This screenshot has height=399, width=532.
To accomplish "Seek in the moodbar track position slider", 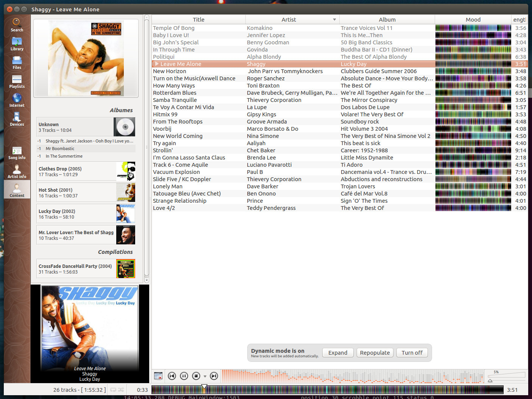I will [x=327, y=390].
